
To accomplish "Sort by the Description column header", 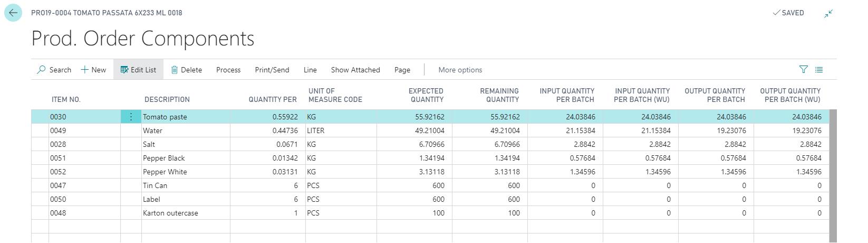I will pyautogui.click(x=167, y=99).
